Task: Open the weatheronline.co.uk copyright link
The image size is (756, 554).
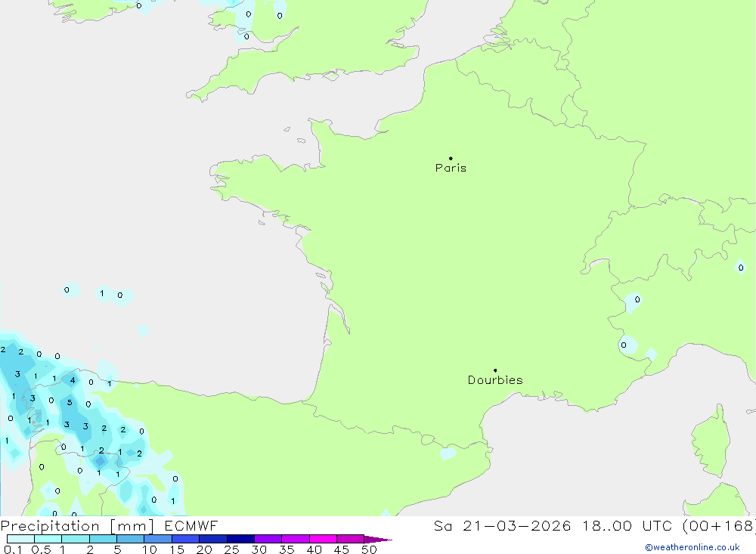Action: (x=692, y=547)
